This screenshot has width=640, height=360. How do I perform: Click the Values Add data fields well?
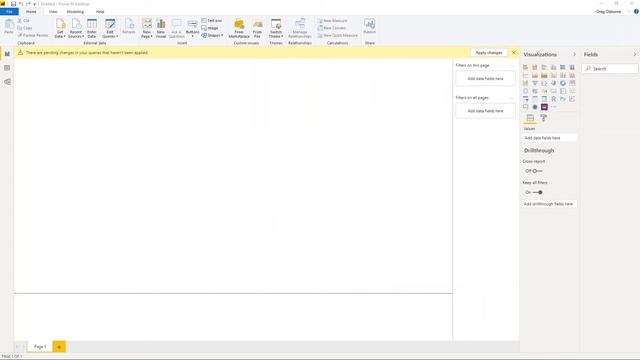pos(549,138)
